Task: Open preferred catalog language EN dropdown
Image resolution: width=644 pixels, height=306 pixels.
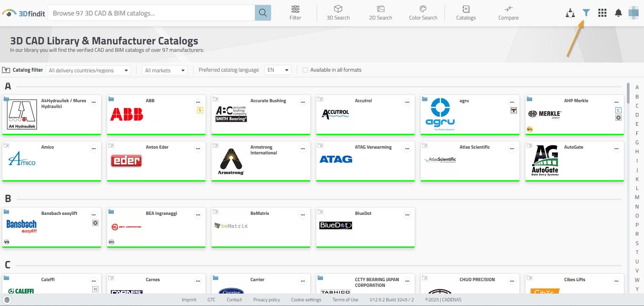Action: tap(278, 70)
